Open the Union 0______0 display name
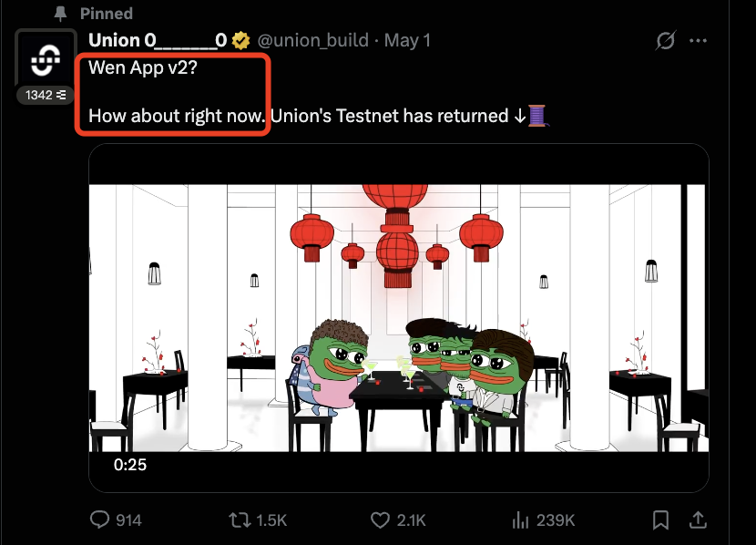 pyautogui.click(x=158, y=40)
